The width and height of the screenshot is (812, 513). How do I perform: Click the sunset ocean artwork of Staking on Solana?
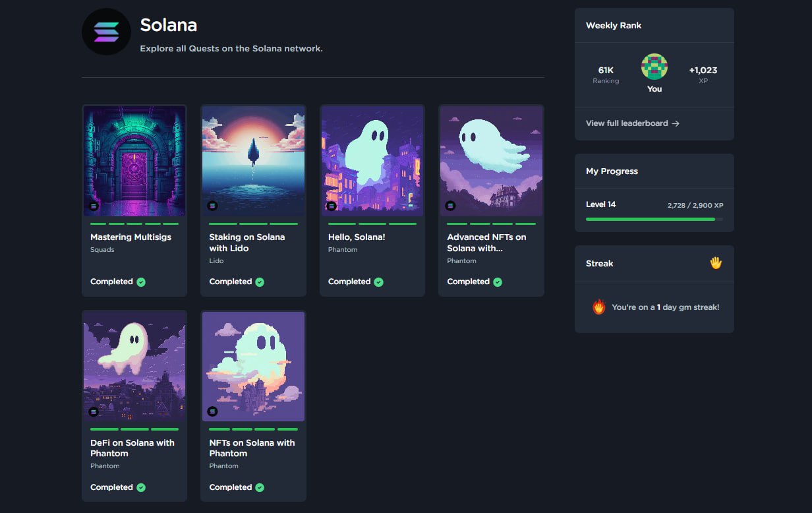[253, 162]
